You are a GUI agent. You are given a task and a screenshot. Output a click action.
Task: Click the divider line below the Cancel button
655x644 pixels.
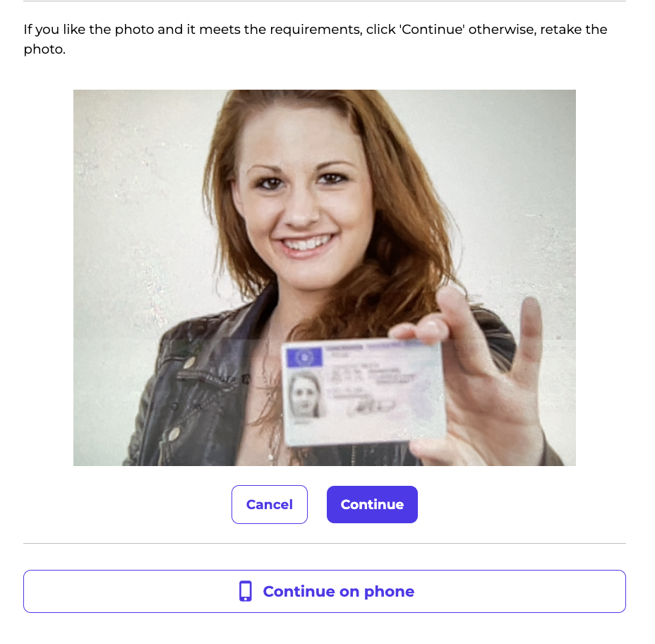click(x=325, y=543)
